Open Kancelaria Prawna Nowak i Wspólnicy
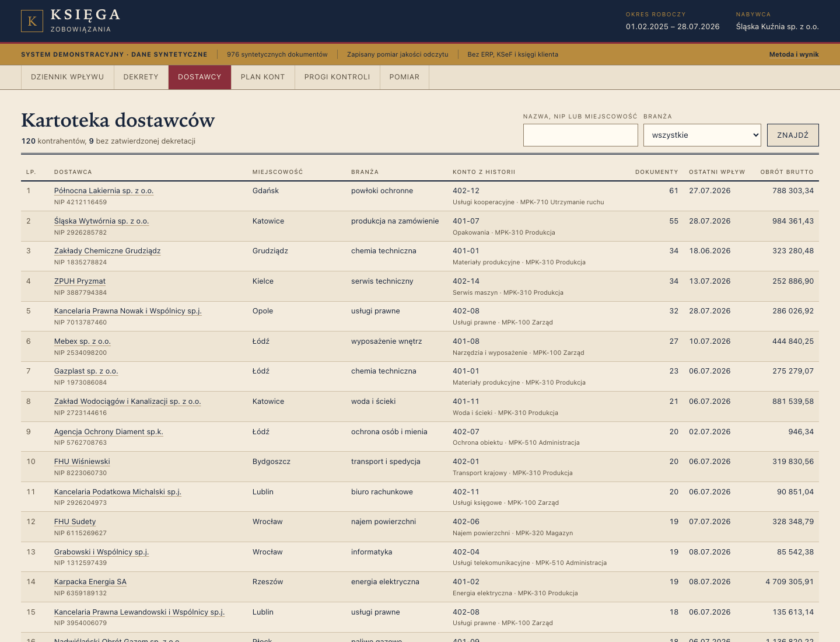The image size is (840, 642). click(128, 311)
